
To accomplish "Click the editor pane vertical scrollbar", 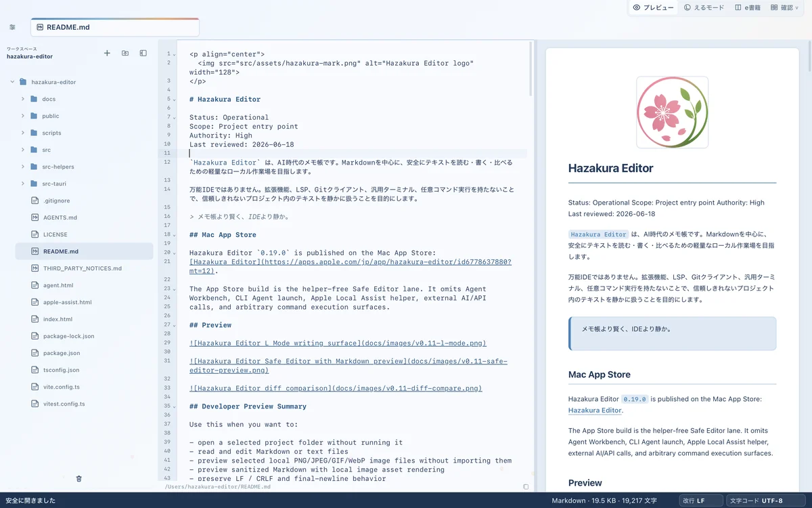I will click(x=531, y=68).
